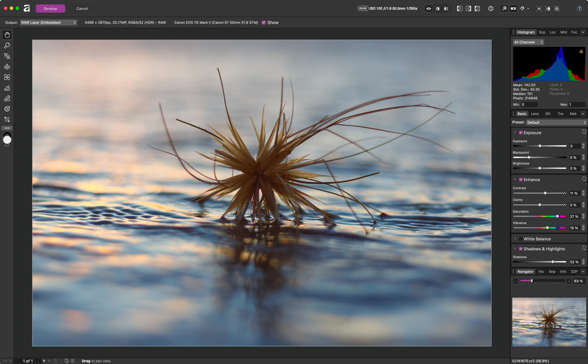Click the Develop button
588x364 pixels.
tap(50, 8)
